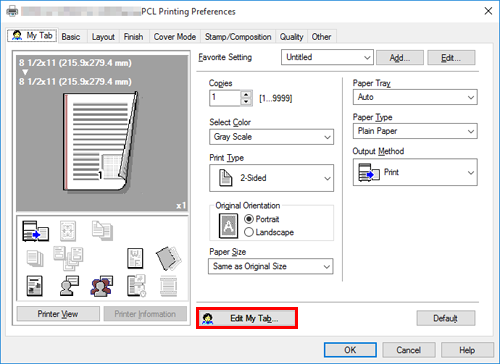Click the document with clock timestamp icon
Viewport: 500px width, 364px height.
click(x=136, y=286)
